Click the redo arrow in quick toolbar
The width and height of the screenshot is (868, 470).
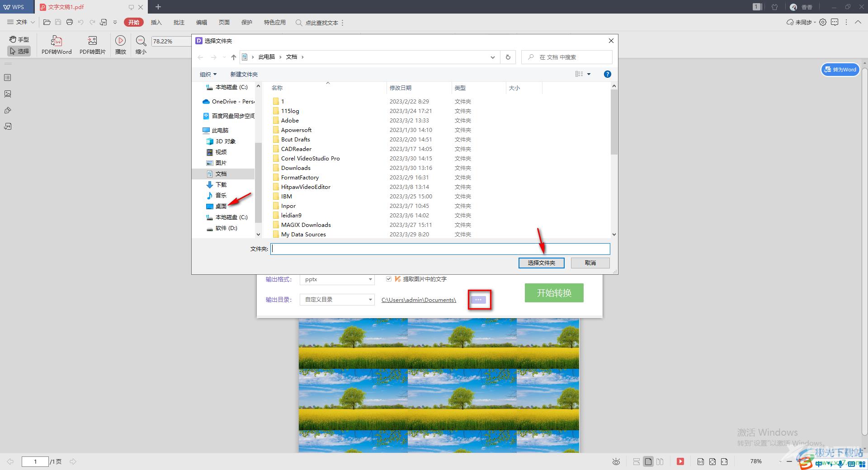pyautogui.click(x=92, y=22)
